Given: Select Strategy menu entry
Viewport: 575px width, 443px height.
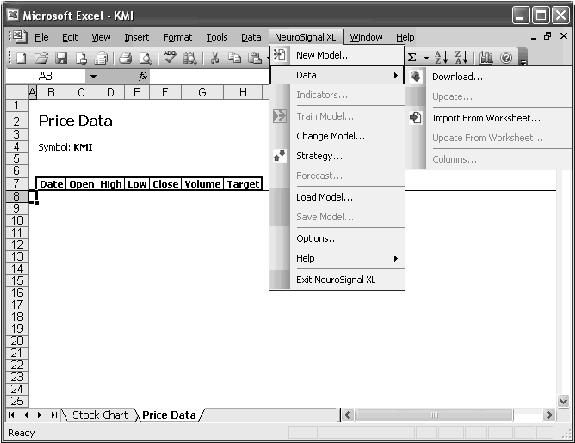Looking at the screenshot, I should (x=337, y=156).
